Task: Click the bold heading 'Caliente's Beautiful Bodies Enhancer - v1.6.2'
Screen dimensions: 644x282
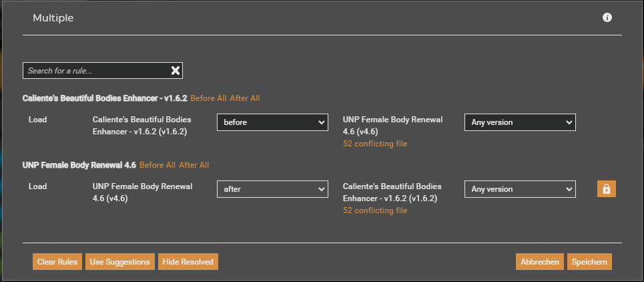Action: point(105,98)
